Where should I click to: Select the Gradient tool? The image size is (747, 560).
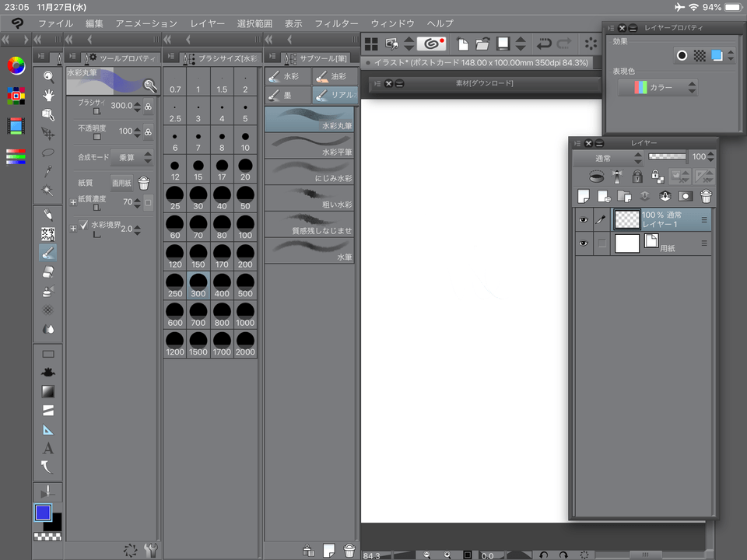[48, 391]
